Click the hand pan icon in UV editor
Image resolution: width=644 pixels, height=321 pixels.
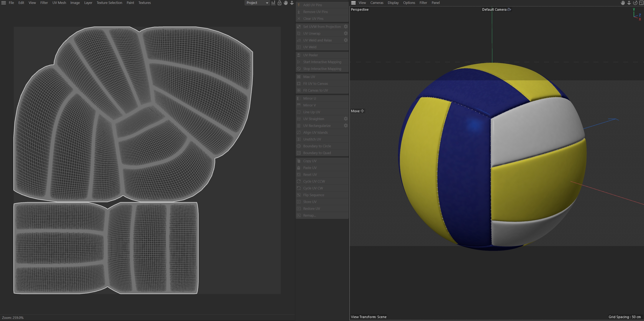click(285, 3)
